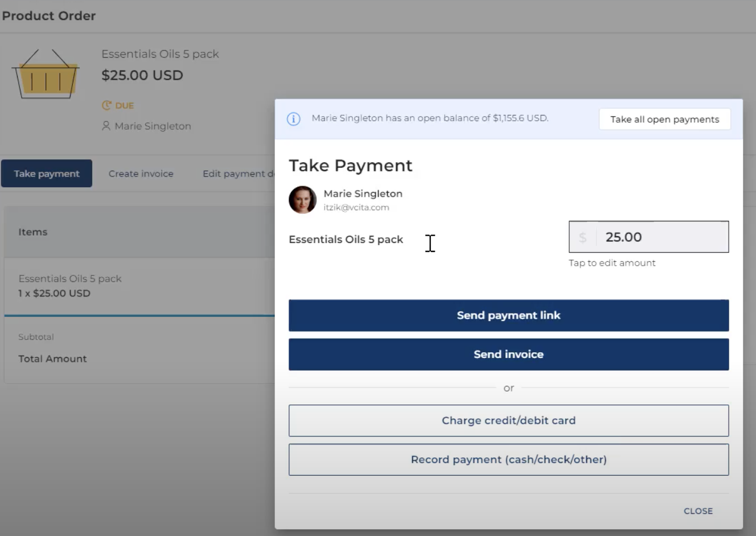Image resolution: width=756 pixels, height=536 pixels.
Task: Close the Take Payment dialog
Action: pyautogui.click(x=698, y=511)
